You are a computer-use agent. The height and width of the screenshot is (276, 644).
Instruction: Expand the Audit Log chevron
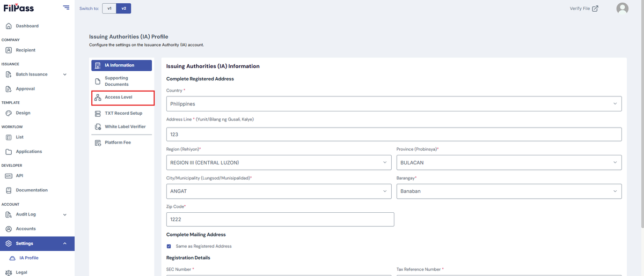pos(65,214)
